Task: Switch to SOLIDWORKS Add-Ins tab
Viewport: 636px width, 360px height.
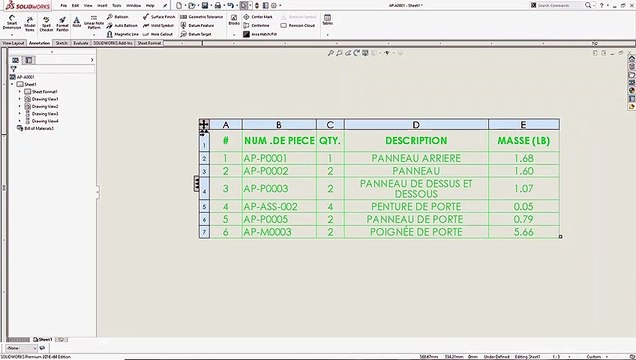Action: tap(113, 43)
